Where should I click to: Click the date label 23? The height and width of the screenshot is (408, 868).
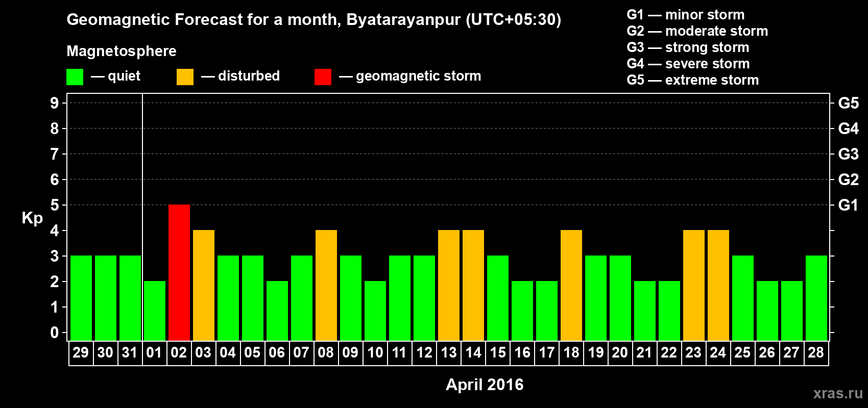693,353
